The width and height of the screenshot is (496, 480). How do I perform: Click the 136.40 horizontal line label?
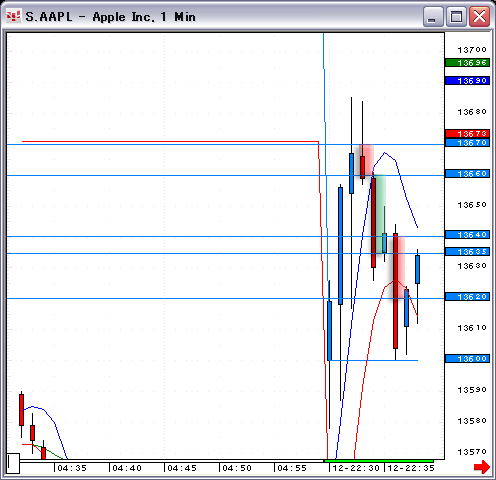[x=467, y=235]
